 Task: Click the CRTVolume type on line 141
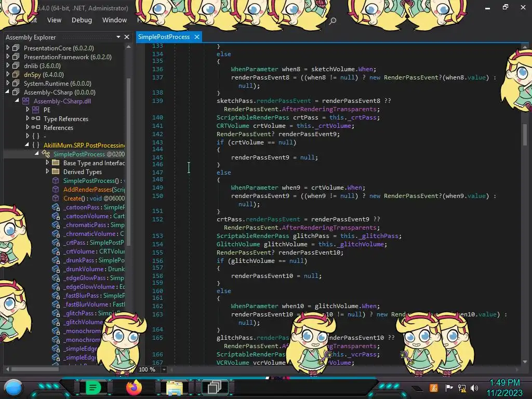click(233, 126)
